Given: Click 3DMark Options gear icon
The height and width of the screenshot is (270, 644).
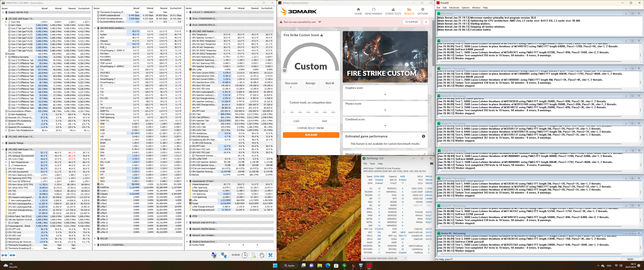Looking at the screenshot, I should 423,11.
